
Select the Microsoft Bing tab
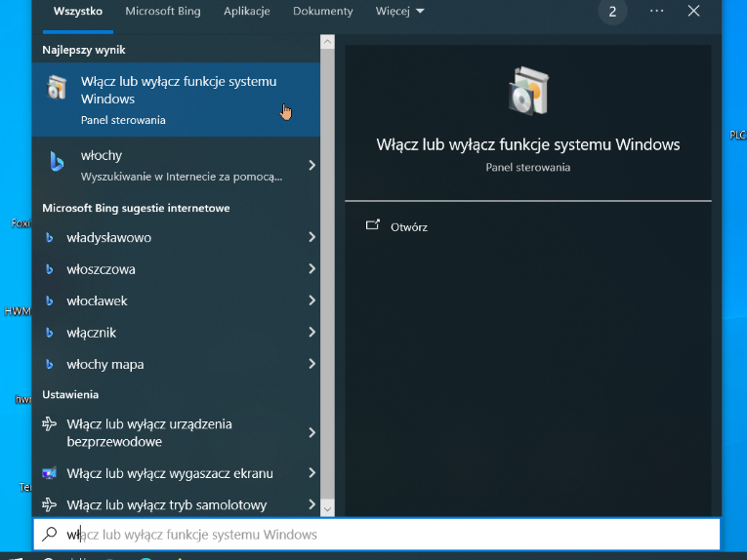[x=163, y=12]
